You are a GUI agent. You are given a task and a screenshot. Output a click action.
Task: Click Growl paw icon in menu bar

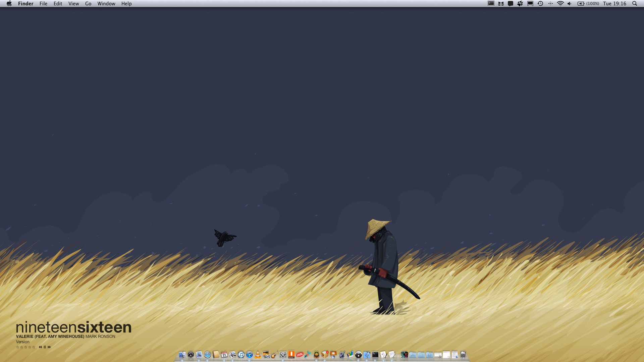[x=520, y=4]
